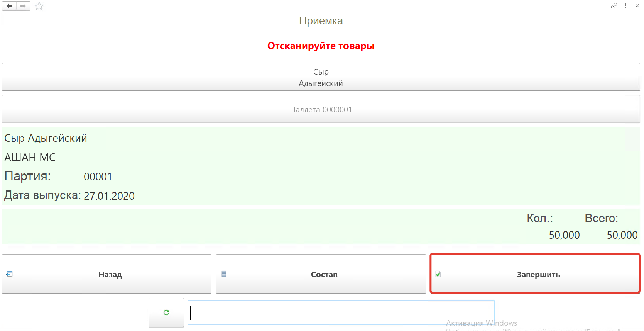
Task: Focus the barcode scan input field
Action: [x=341, y=313]
